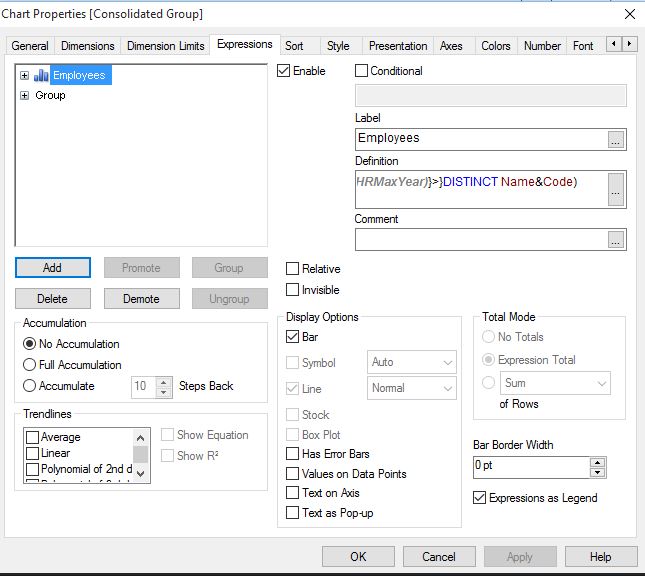
Task: Increase Steps Back value with up arrow
Action: coord(164,382)
